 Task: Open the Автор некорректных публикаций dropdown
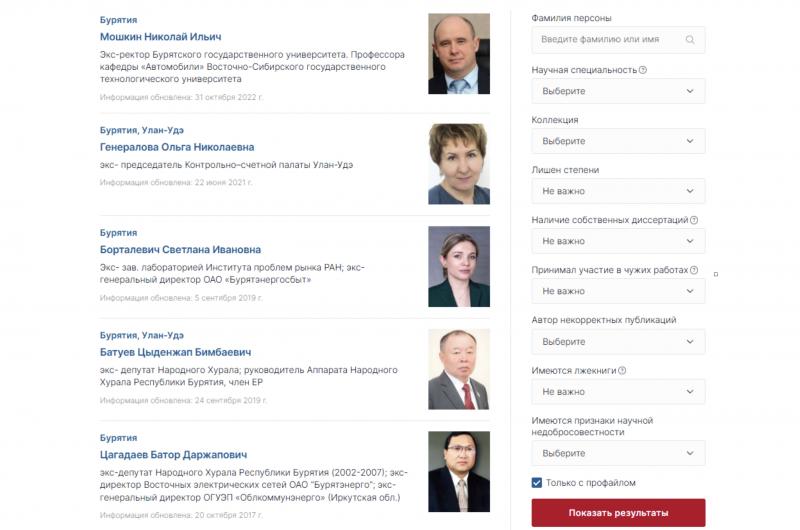(x=618, y=341)
